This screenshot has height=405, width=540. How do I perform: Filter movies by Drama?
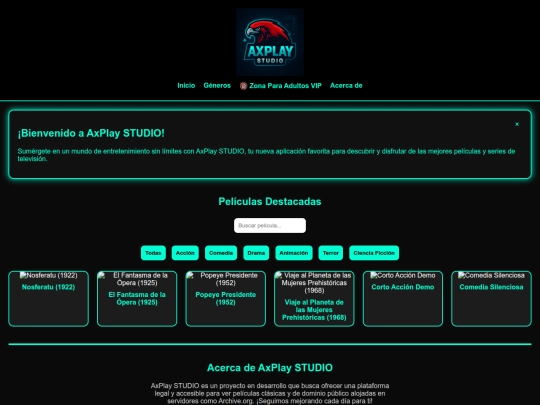(x=256, y=253)
